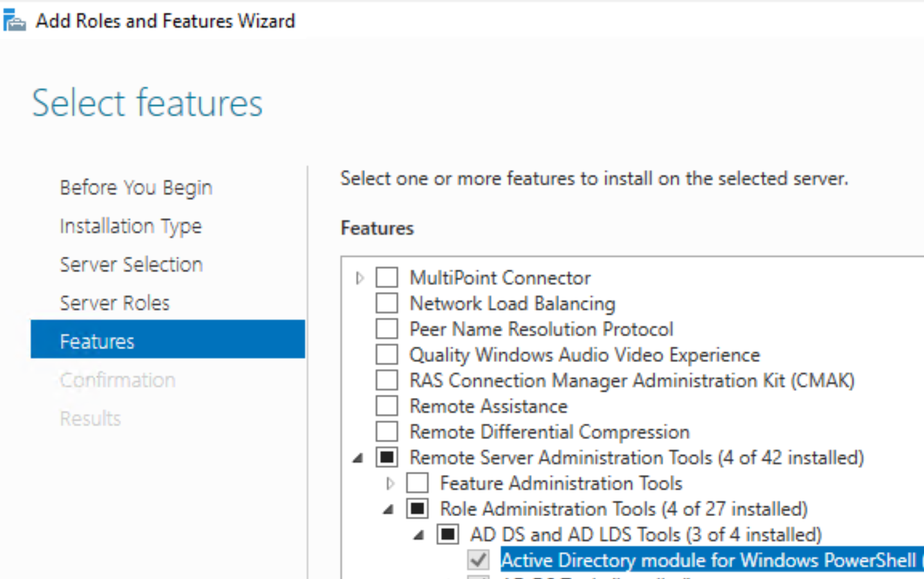Collapse the AD DS and AD LDS Tools node
The height and width of the screenshot is (579, 924).
click(x=418, y=535)
